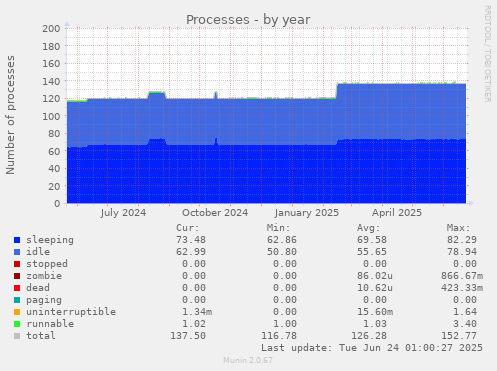This screenshot has width=497, height=371.
Task: Click the 'January 2025' axis label
Action: 307,213
